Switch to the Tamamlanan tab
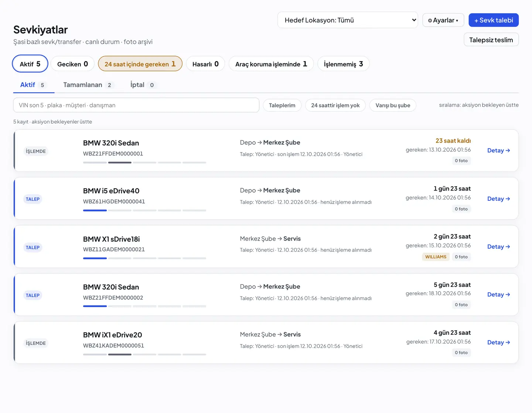The image size is (532, 413). tap(88, 85)
